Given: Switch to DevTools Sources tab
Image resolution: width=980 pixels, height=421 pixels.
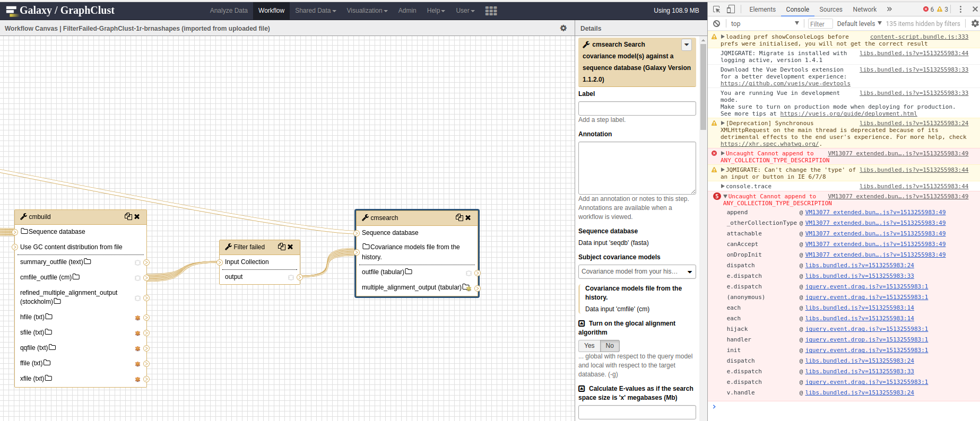Looking at the screenshot, I should pos(831,10).
